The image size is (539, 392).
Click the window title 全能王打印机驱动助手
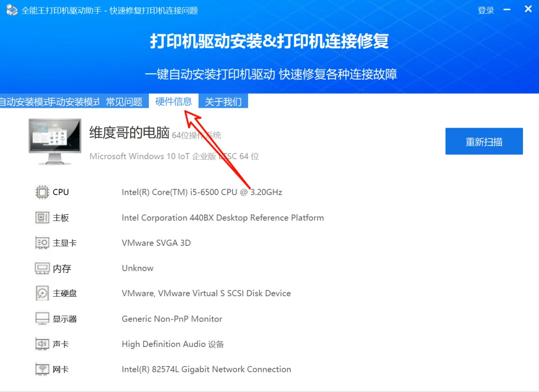tap(61, 10)
